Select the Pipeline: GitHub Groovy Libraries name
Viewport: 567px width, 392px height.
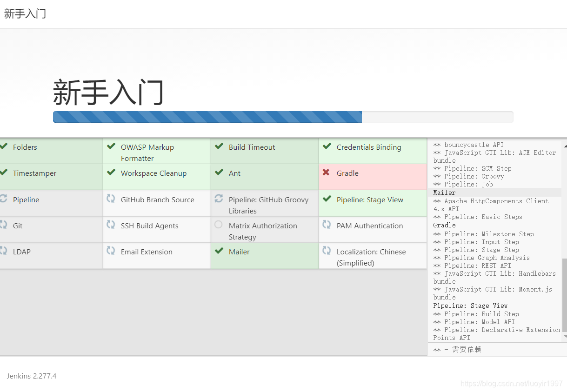click(x=269, y=205)
